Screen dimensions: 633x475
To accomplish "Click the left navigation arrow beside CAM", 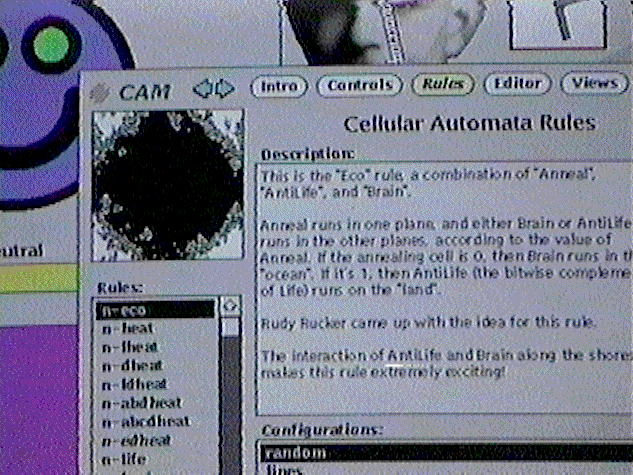I will (x=203, y=88).
